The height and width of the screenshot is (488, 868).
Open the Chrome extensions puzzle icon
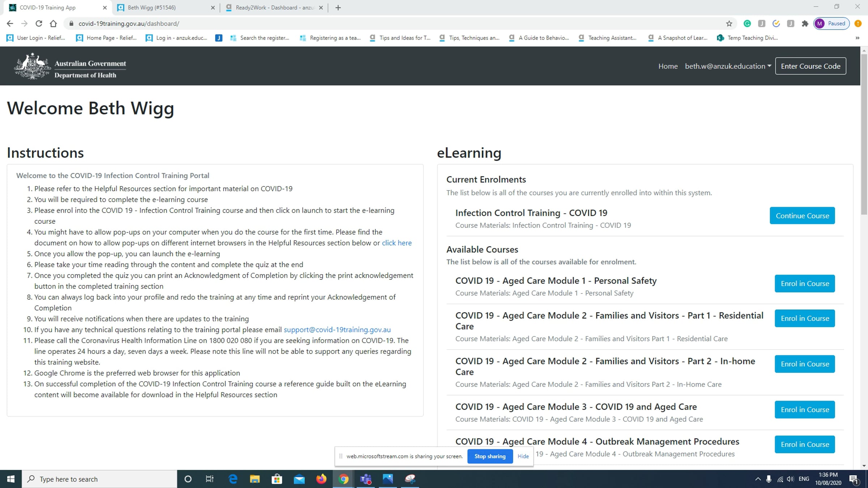[805, 23]
